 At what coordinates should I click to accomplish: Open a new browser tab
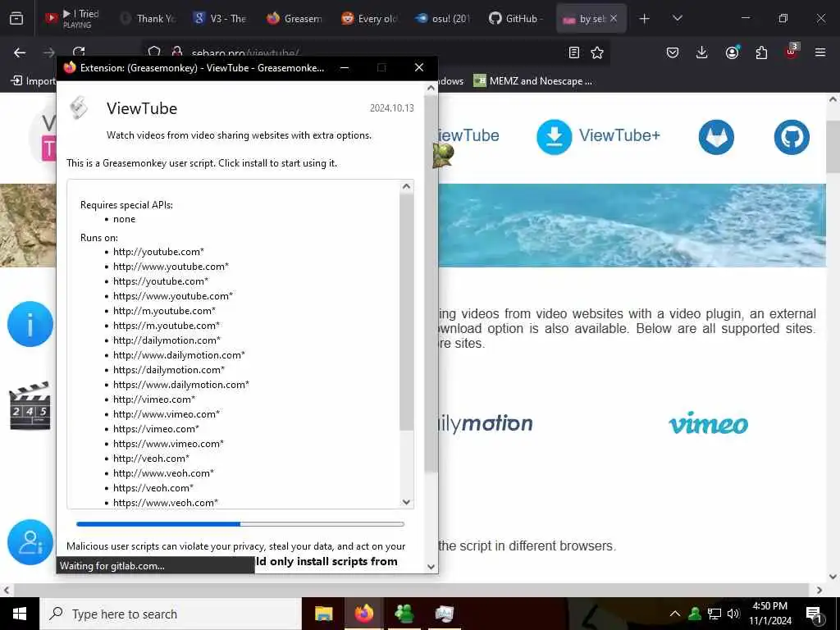coord(645,19)
